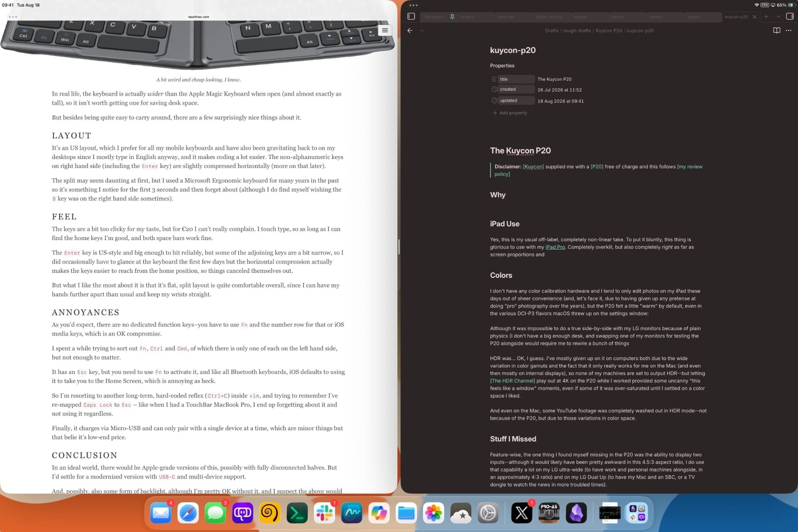Click the note title kuycon-p20
The image size is (798, 532).
pyautogui.click(x=513, y=50)
